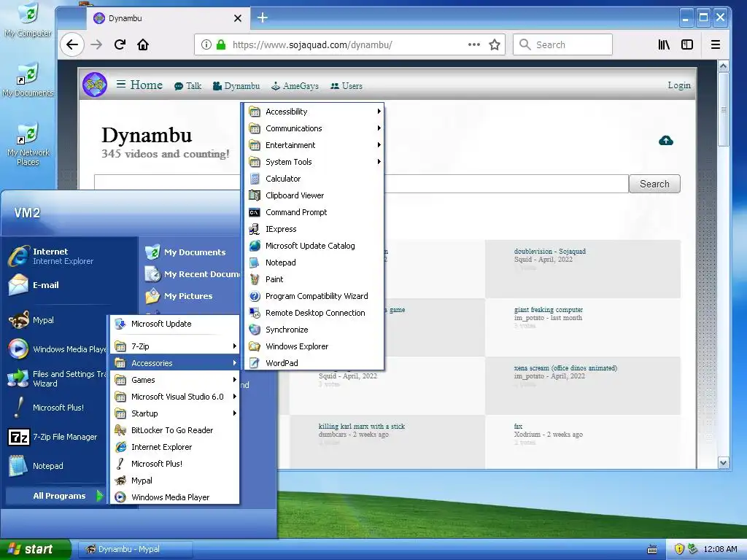Open My Pictures in Start menu

pos(190,296)
